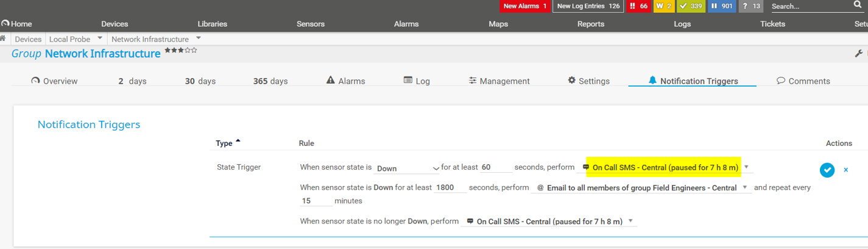
Task: Click the gray Unknown sensors status icon
Action: (x=750, y=6)
